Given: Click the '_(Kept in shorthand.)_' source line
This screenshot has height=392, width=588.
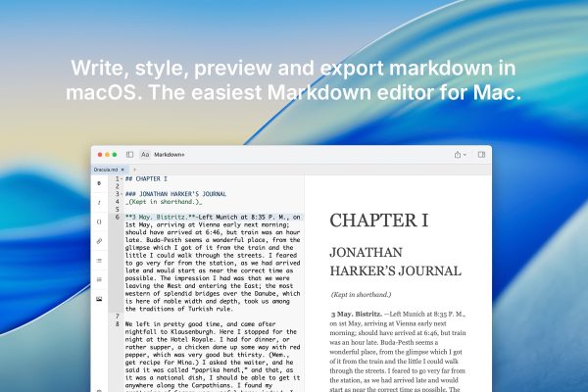Looking at the screenshot, I should point(164,202).
